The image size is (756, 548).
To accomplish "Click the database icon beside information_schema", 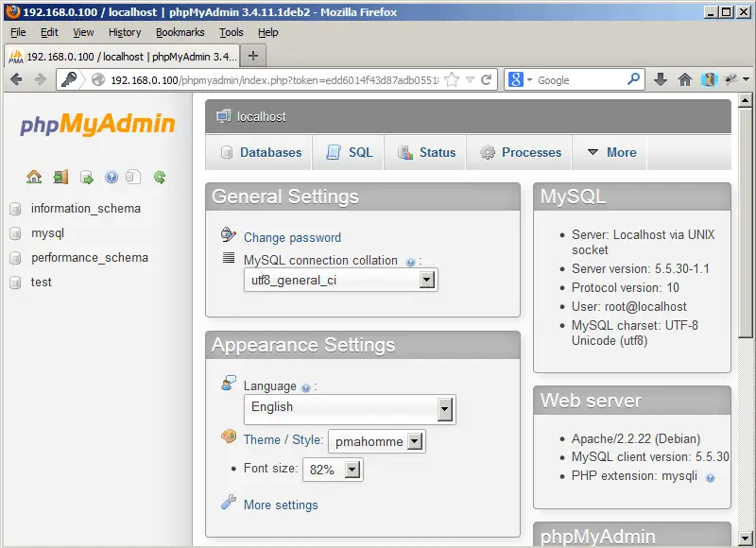I will pos(15,209).
